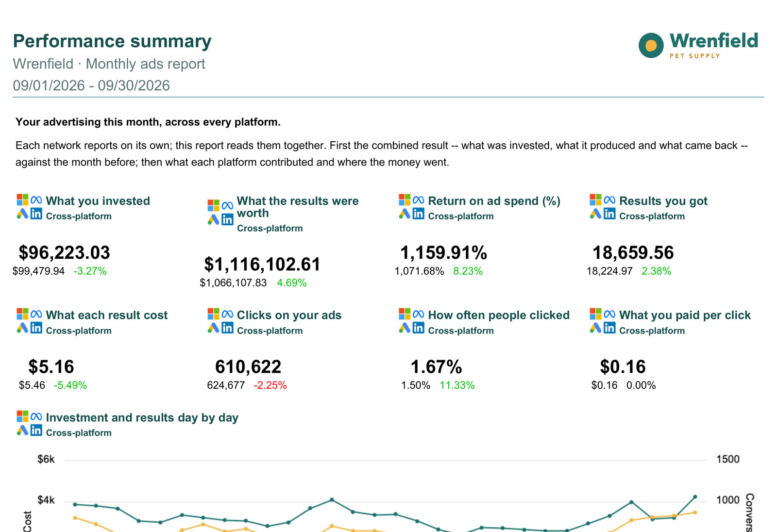The width and height of the screenshot is (777, 532).
Task: Click the $6k cost axis label
Action: pyautogui.click(x=46, y=459)
